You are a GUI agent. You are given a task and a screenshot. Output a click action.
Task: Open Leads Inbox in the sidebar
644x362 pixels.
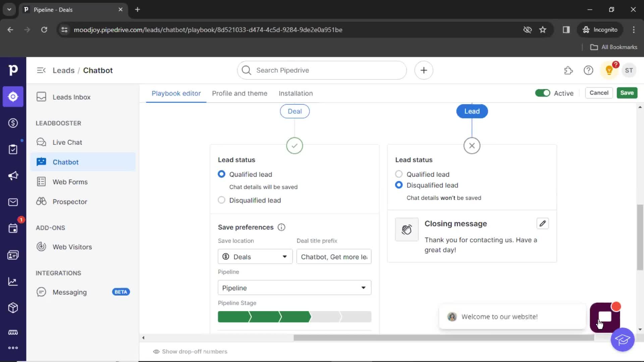(83, 97)
